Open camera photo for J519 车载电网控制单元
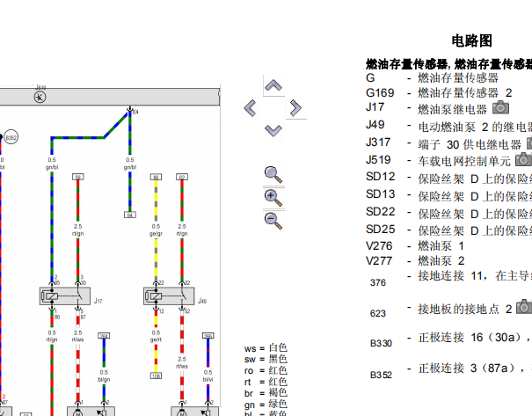The width and height of the screenshot is (532, 416). click(523, 159)
